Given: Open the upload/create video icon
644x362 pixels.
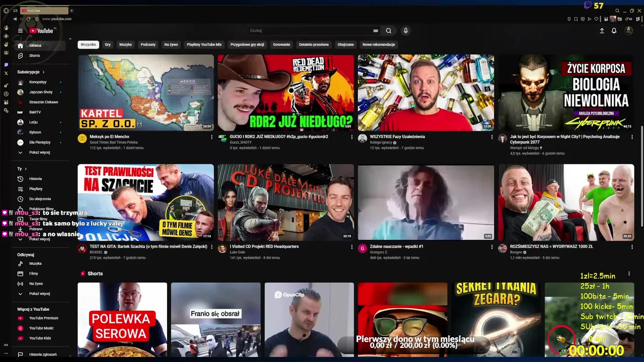Looking at the screenshot, I should 602,31.
